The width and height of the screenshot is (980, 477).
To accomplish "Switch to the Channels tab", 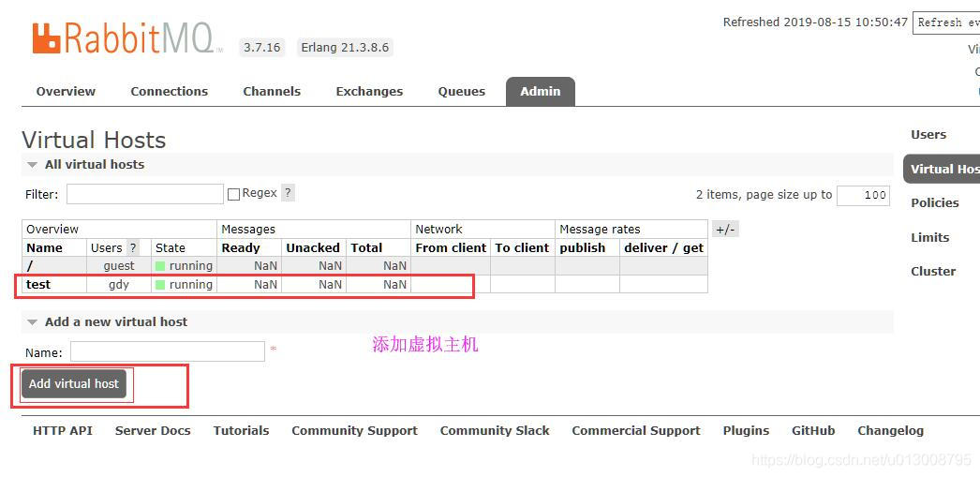I will coord(272,91).
